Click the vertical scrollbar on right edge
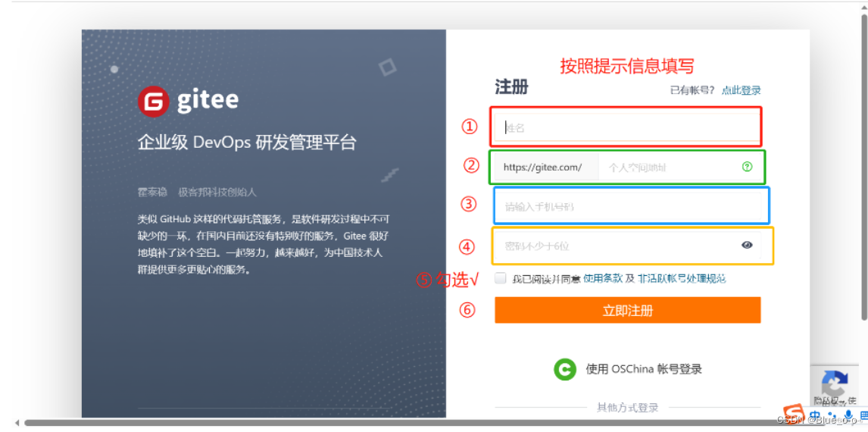Screen dimensions: 868x432 (x=863, y=166)
